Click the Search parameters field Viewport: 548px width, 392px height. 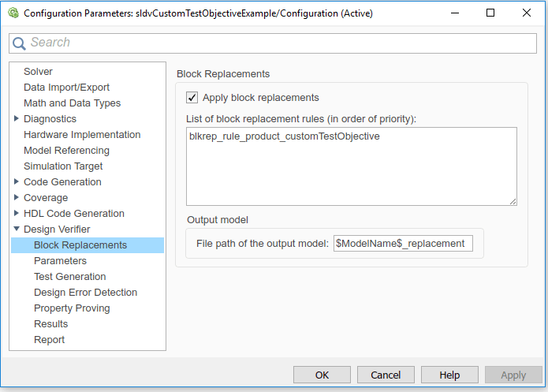[276, 43]
